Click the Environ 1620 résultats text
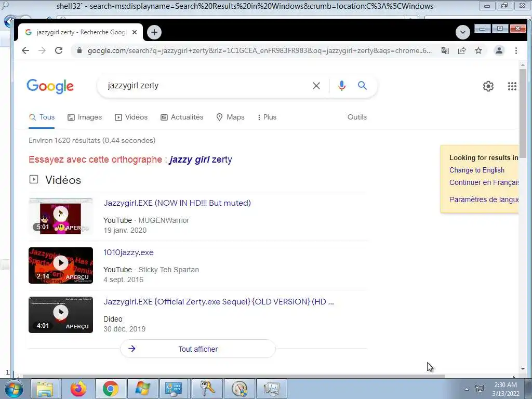Screen dimensions: 532x399 point(92,140)
